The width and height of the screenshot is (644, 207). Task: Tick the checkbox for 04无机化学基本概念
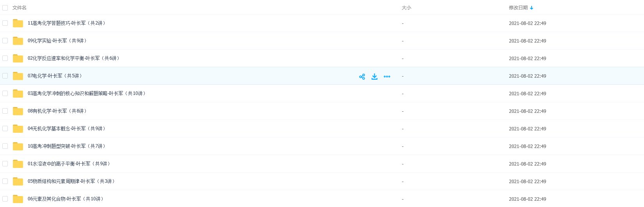click(5, 128)
